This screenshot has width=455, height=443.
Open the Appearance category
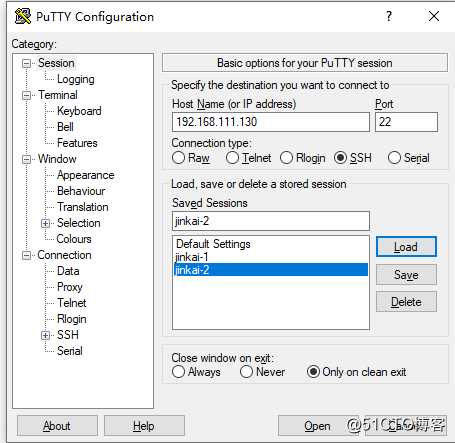pyautogui.click(x=86, y=175)
